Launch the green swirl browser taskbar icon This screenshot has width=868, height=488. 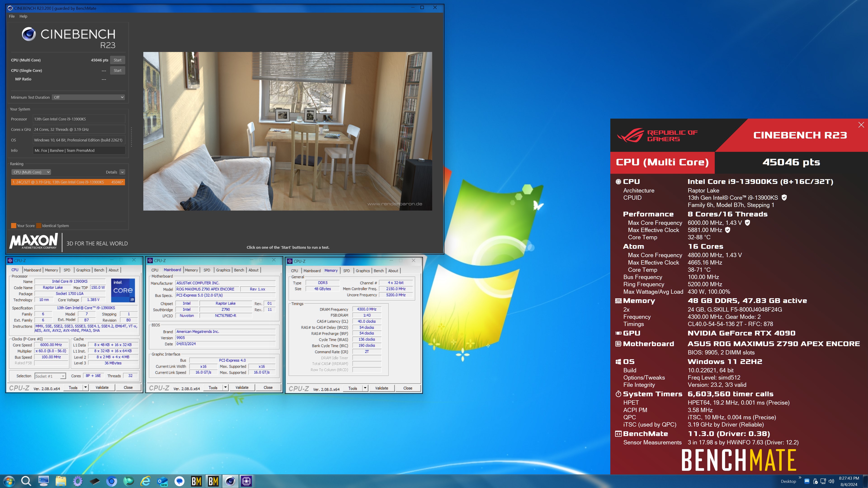click(128, 481)
